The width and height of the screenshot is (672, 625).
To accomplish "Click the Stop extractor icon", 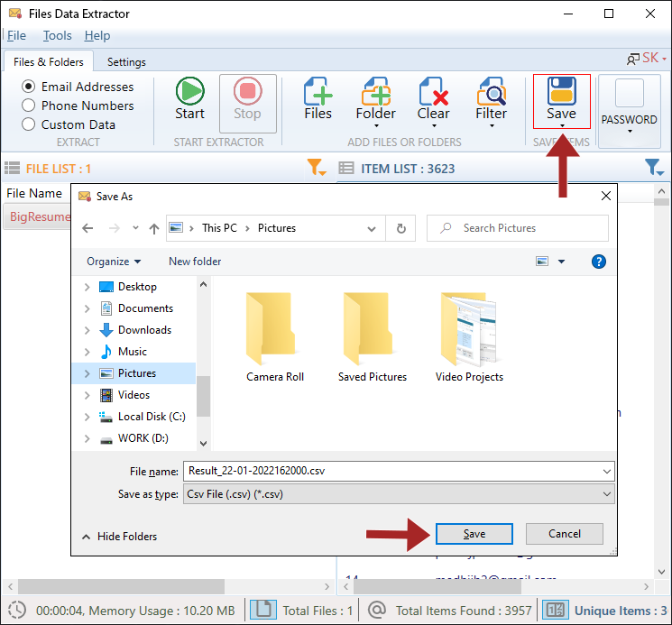I will (247, 91).
